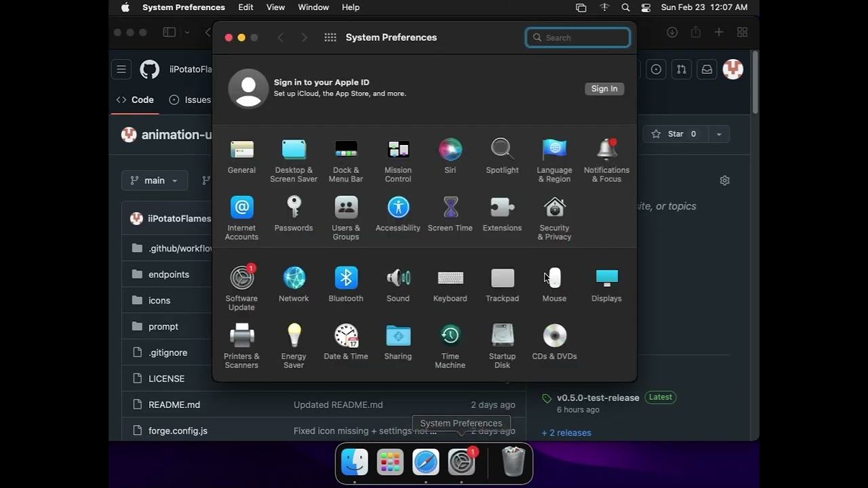The height and width of the screenshot is (488, 868).
Task: Open Finder from the Dock
Action: [355, 463]
